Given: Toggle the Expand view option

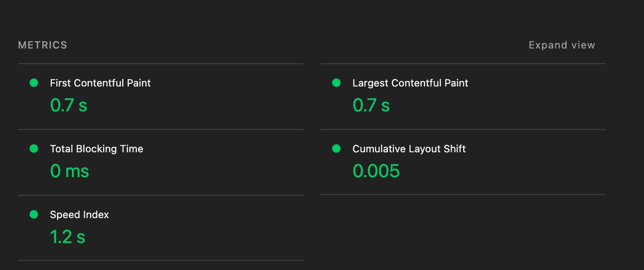Looking at the screenshot, I should point(562,45).
